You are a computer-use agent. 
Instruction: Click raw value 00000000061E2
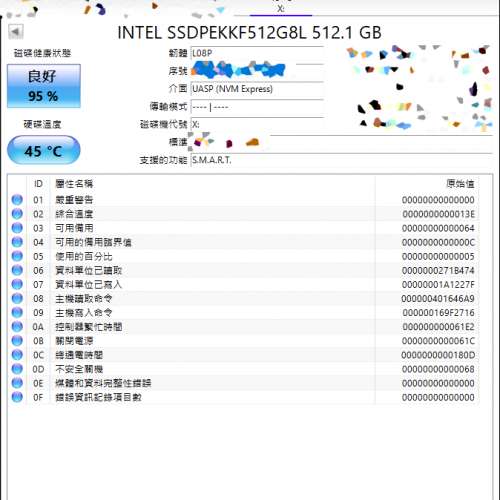click(x=438, y=327)
